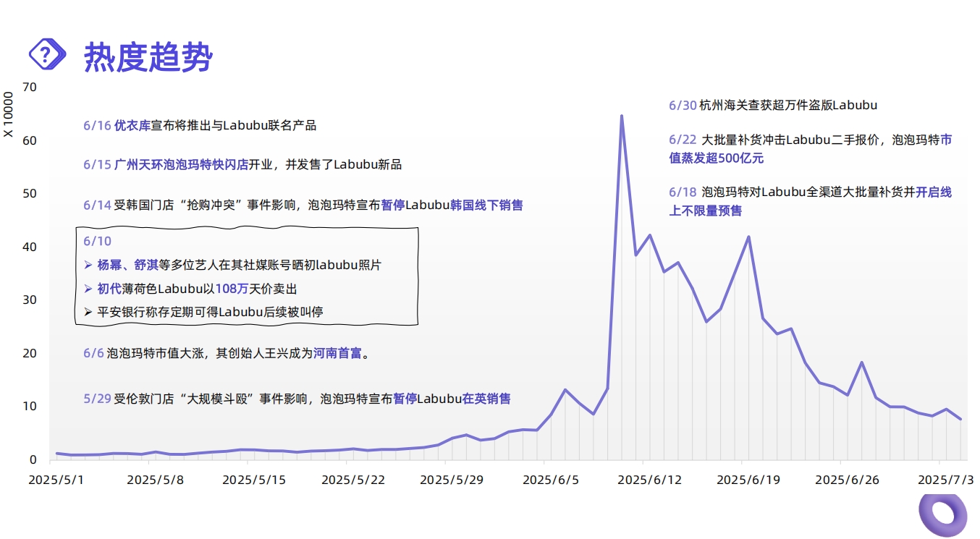Click the 5/29 暂停Labubu在英销售 annotation
Image resolution: width=980 pixels, height=539 pixels.
pyautogui.click(x=297, y=399)
